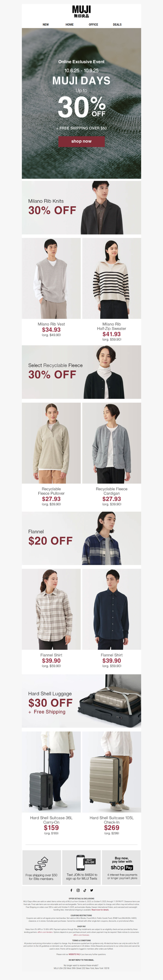Open the Milano Rib Knits banner
Screen dimensions: 163x980
coord(81,207)
